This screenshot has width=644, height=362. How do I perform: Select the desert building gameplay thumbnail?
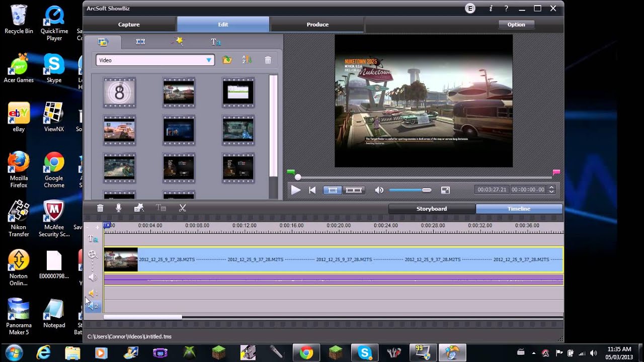point(119,130)
